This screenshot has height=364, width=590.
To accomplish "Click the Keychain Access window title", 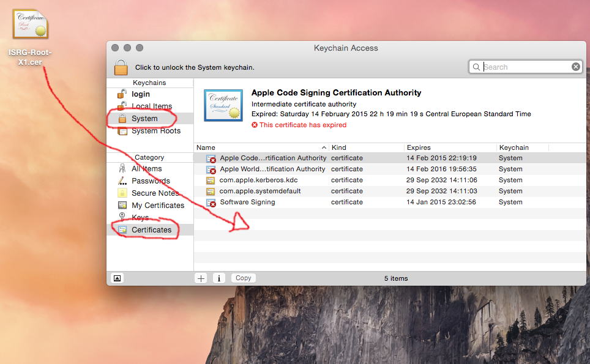I will (x=346, y=48).
